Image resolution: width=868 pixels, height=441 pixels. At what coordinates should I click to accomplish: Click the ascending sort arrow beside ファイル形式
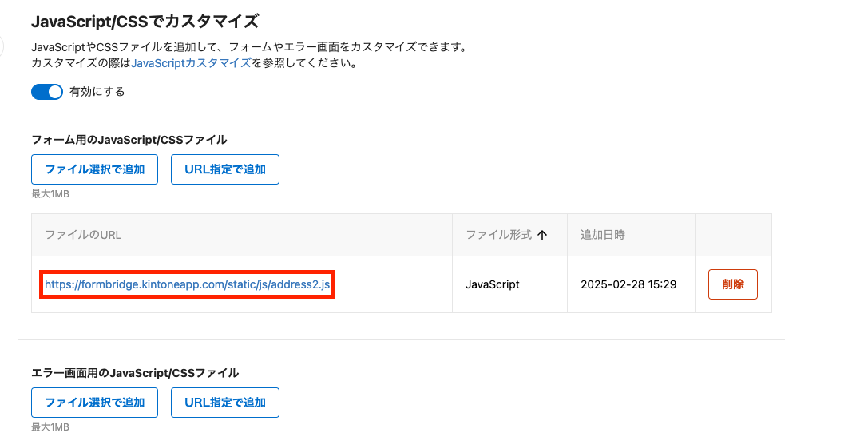(x=542, y=235)
